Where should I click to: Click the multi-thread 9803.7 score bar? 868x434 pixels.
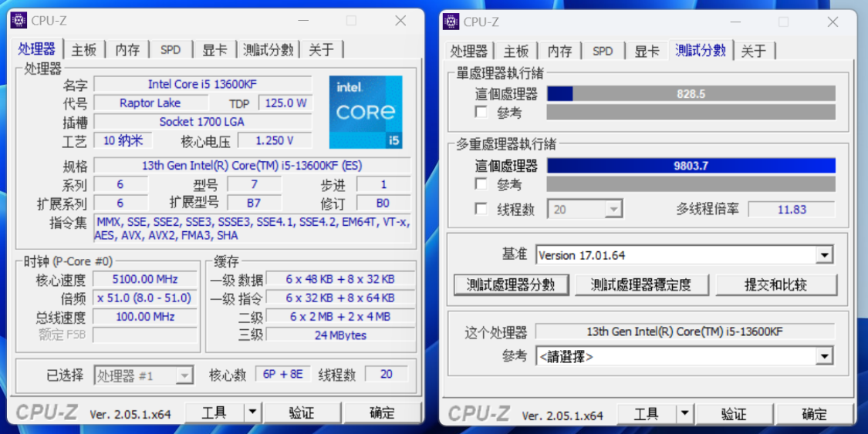pyautogui.click(x=691, y=165)
